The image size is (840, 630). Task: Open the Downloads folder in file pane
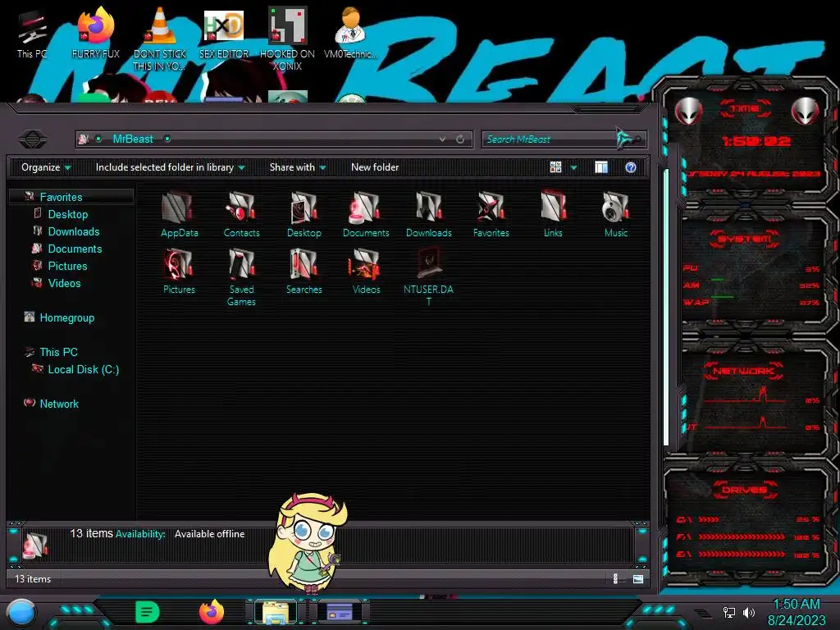pyautogui.click(x=428, y=214)
